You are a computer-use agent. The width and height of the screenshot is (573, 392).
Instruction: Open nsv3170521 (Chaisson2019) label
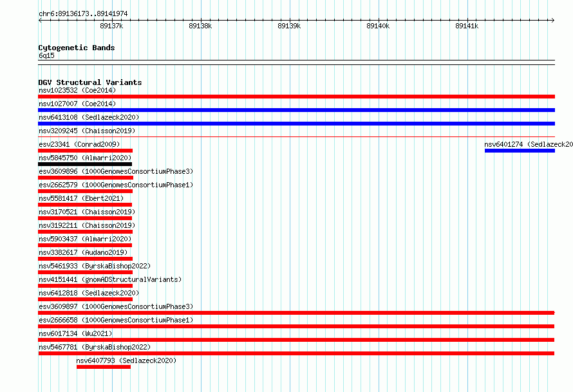pos(87,212)
